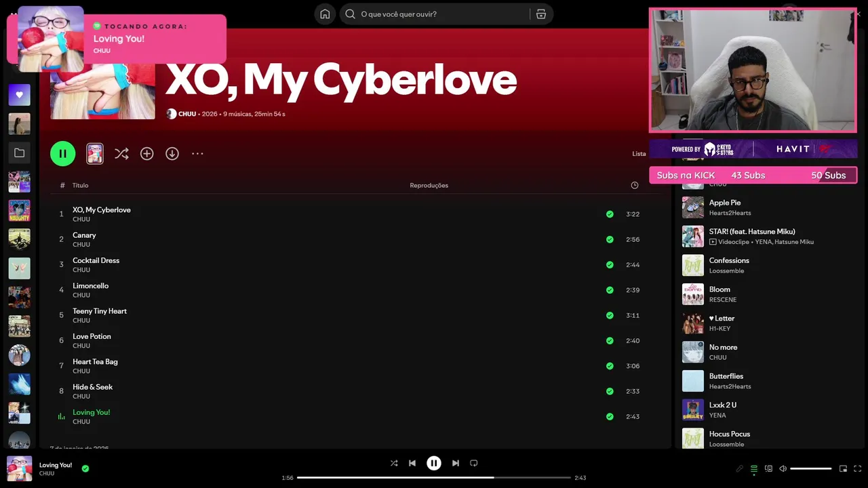Enable shuffle icon beside album controls
868x488 pixels.
[x=121, y=154]
